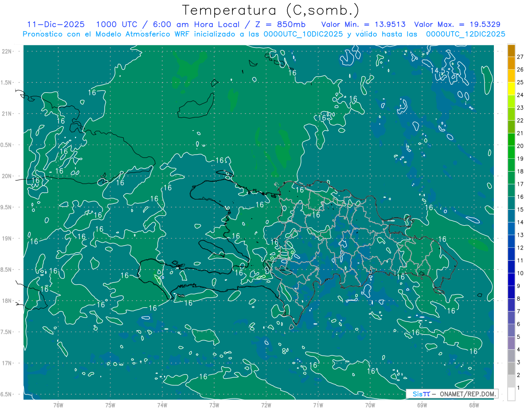Click 'Valor Min. = 13.9513' text

coord(364,25)
